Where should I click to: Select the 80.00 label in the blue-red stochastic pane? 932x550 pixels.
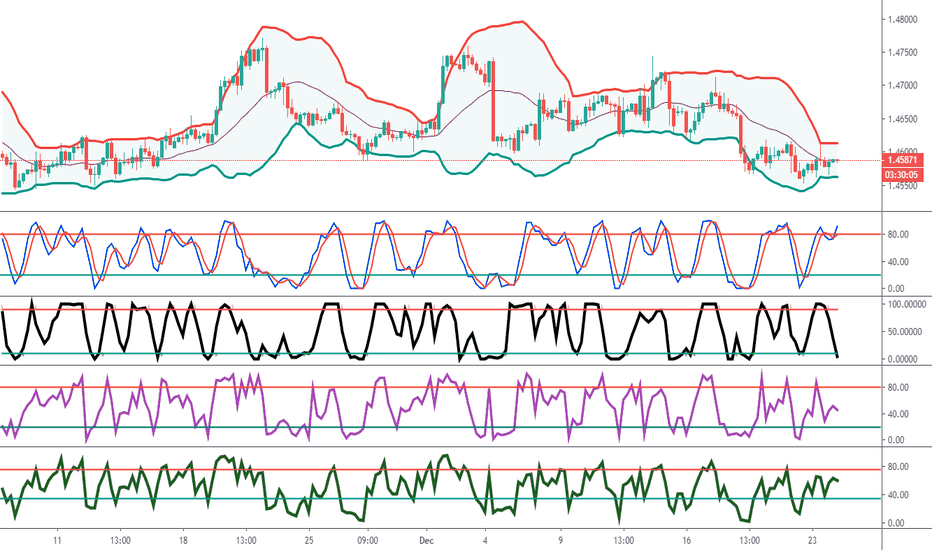pos(898,234)
